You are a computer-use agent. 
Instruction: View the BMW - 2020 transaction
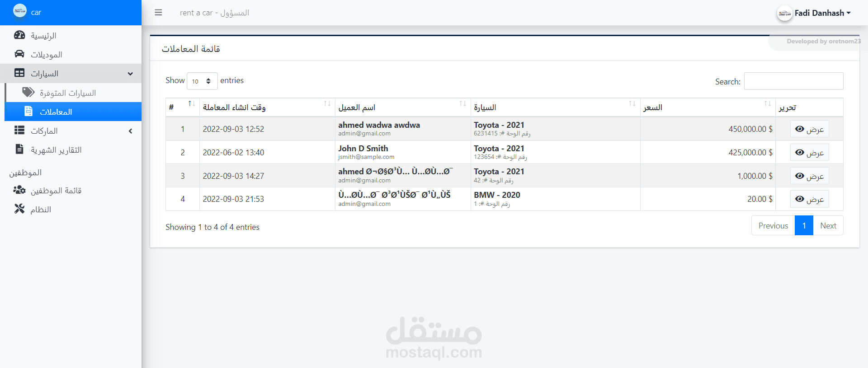[x=809, y=199]
